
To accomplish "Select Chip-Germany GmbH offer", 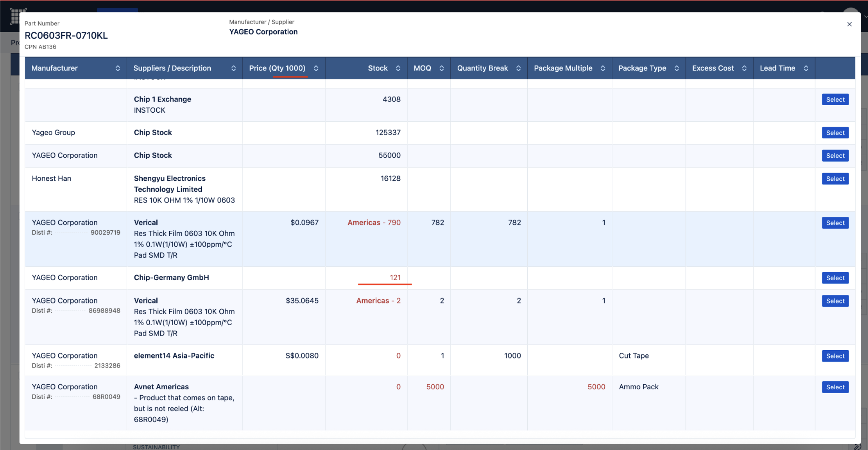I will [835, 278].
